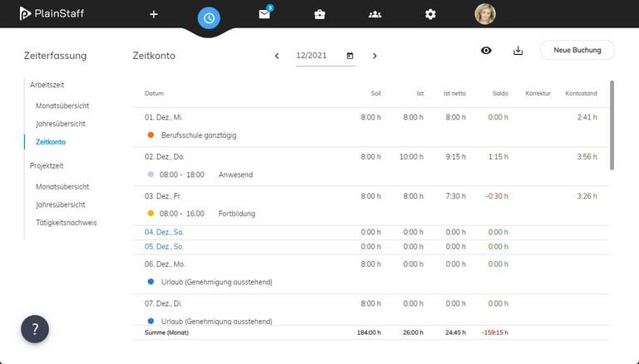
Task: Go to next month arrow
Action: pos(374,56)
